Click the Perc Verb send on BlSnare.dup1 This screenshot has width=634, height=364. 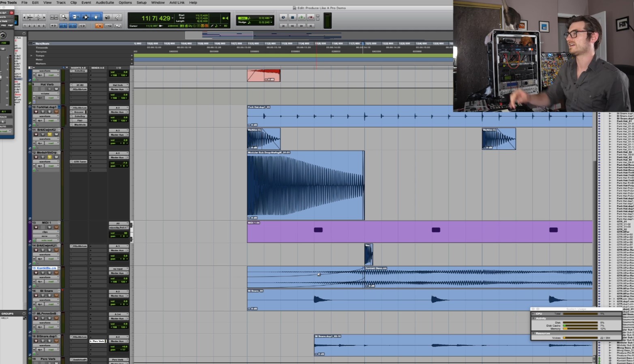pos(98,341)
